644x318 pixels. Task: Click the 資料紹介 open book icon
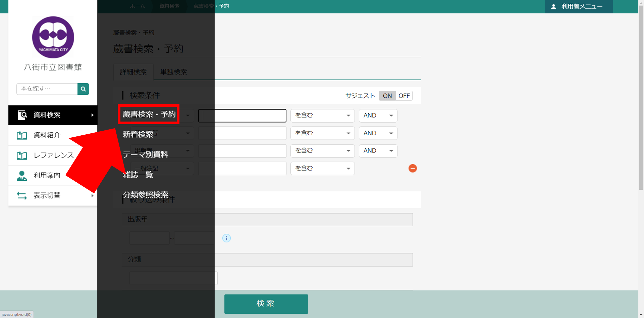tap(22, 135)
